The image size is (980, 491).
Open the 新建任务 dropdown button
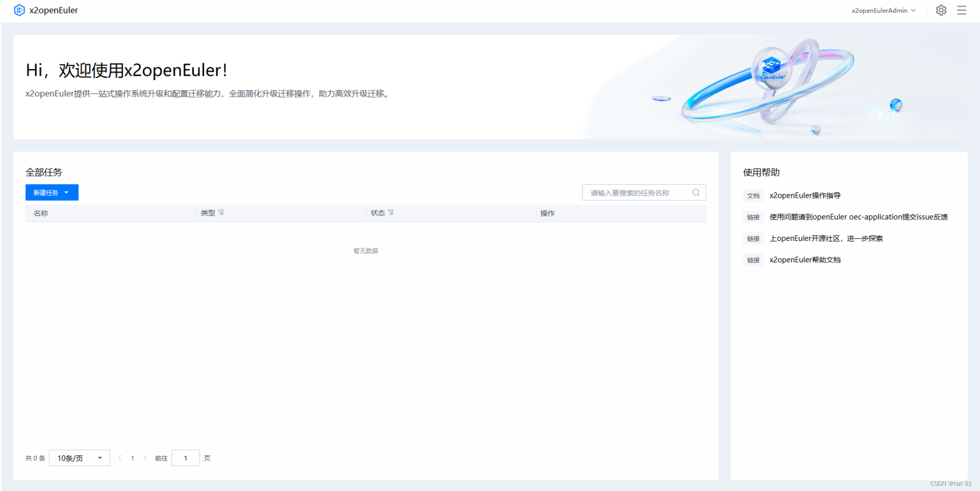(52, 192)
